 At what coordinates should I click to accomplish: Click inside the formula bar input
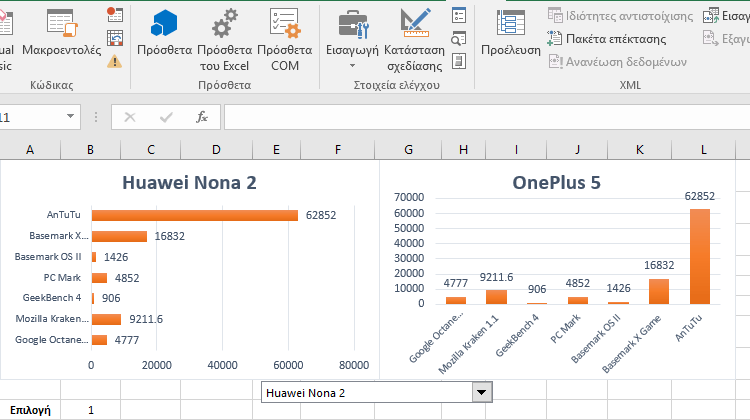pyautogui.click(x=480, y=117)
